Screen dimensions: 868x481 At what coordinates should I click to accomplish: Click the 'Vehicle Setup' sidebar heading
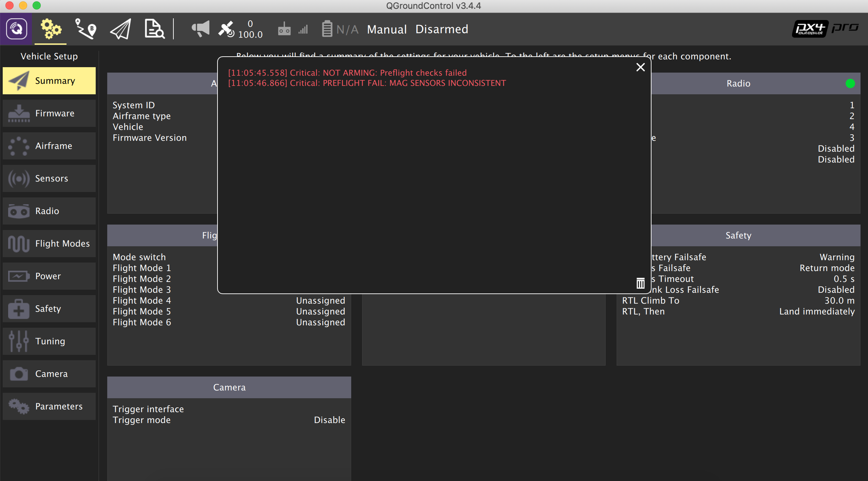tap(49, 56)
